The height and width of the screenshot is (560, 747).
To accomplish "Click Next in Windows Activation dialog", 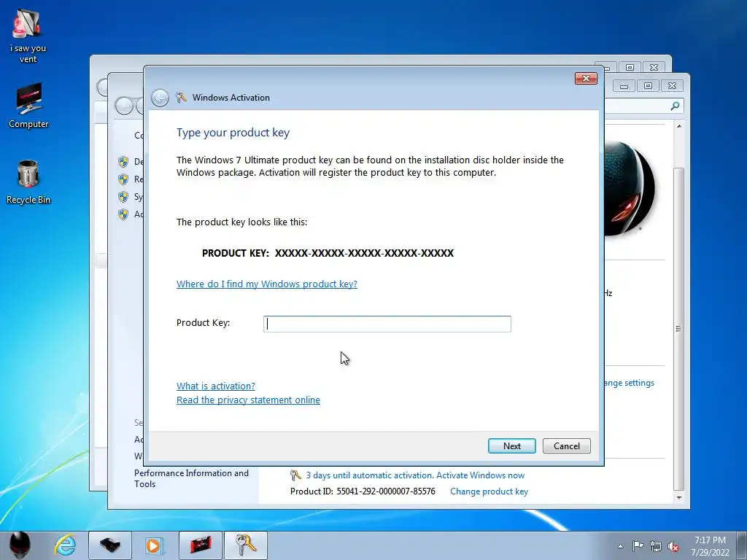I will coord(511,446).
